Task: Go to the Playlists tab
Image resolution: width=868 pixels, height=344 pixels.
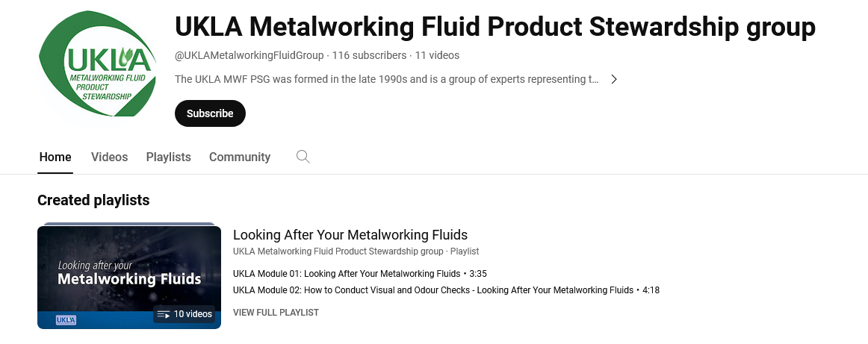Action: [x=168, y=157]
